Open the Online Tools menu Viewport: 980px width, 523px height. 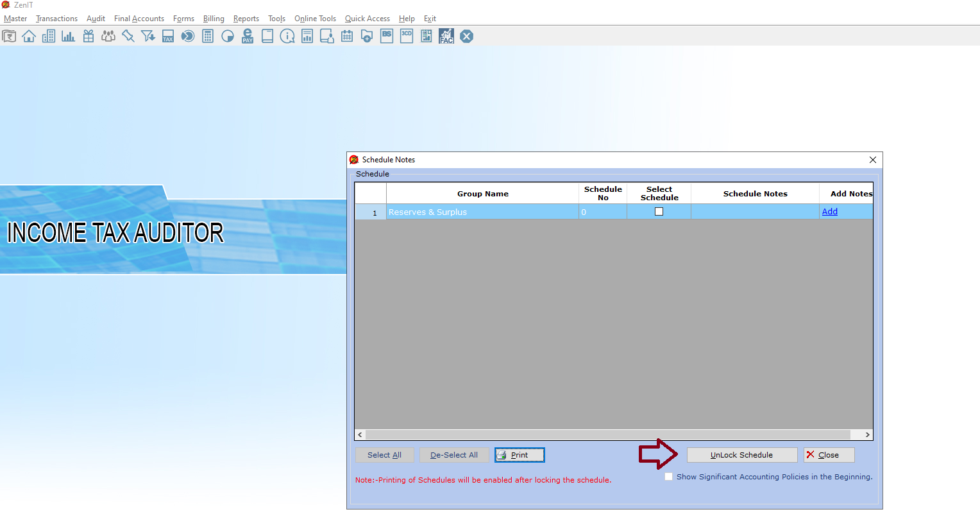(x=315, y=19)
